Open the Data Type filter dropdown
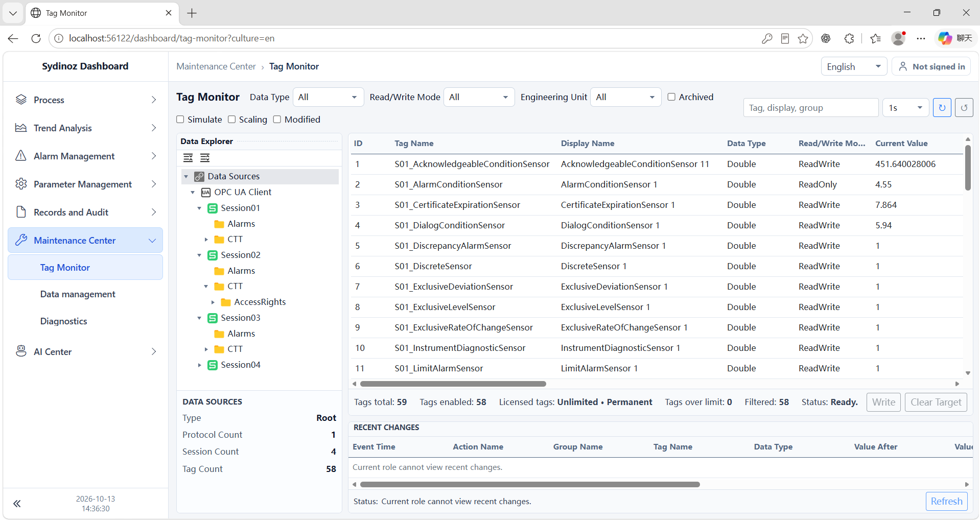 pyautogui.click(x=328, y=97)
